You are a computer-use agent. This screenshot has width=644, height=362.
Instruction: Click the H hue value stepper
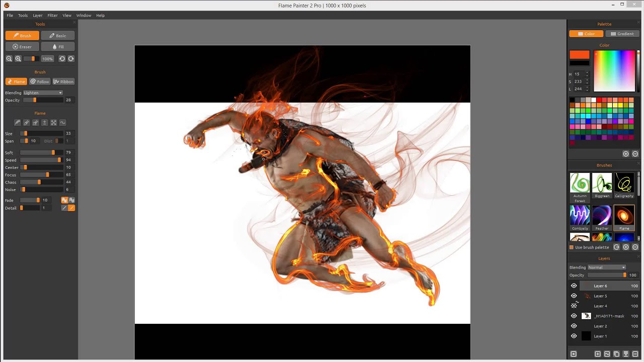point(587,74)
